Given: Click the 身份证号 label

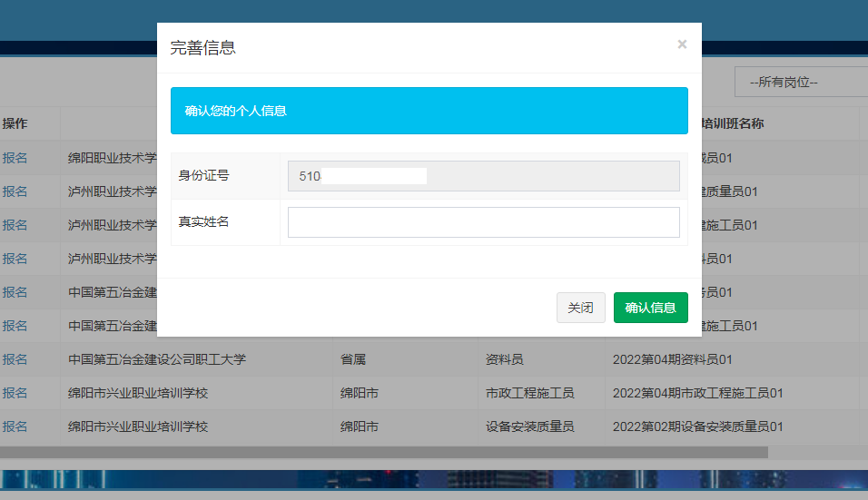Looking at the screenshot, I should coord(203,175).
